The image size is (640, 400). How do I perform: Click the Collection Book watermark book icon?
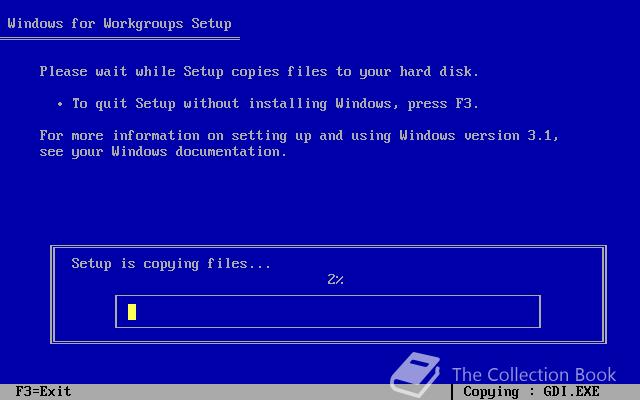tap(415, 374)
